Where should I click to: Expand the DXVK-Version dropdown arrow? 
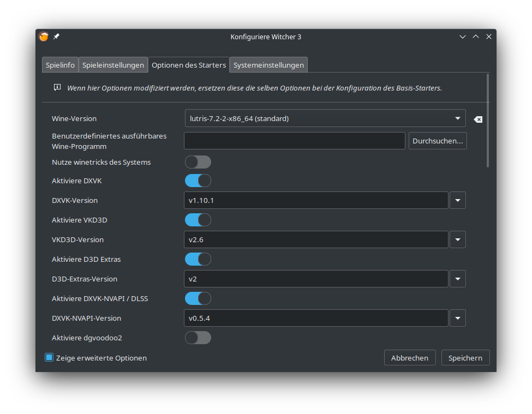pyautogui.click(x=458, y=200)
